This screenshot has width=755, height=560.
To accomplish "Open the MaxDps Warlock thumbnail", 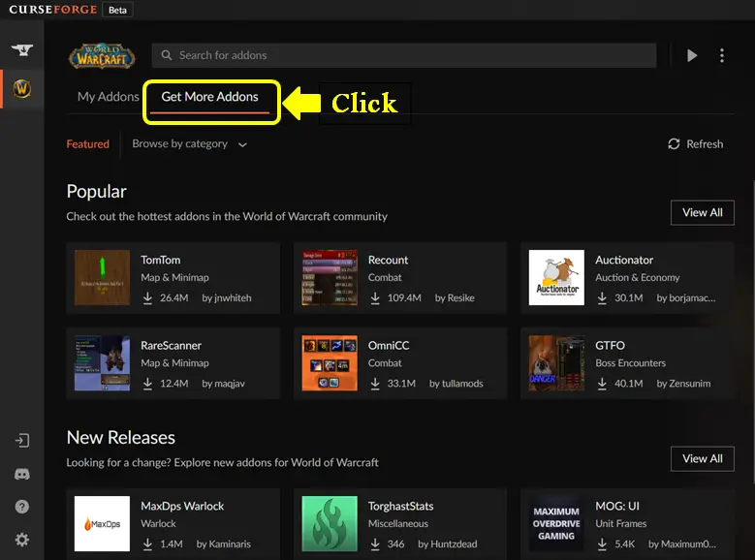I will pyautogui.click(x=102, y=523).
